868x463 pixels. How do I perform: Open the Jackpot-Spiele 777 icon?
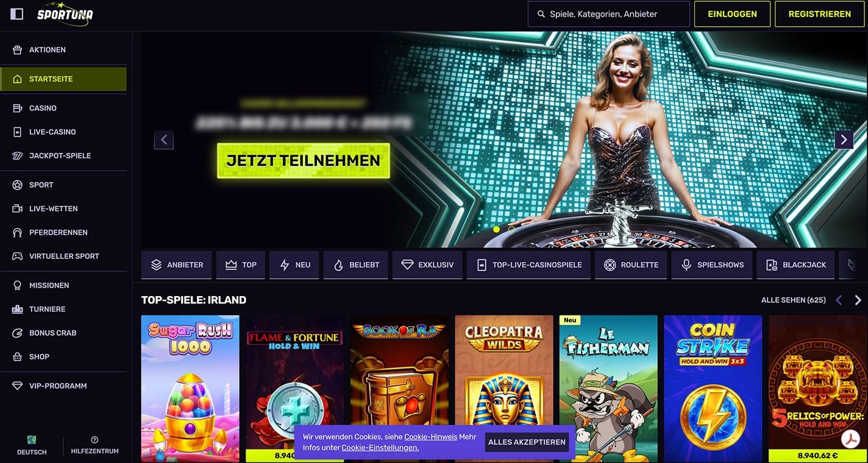17,156
